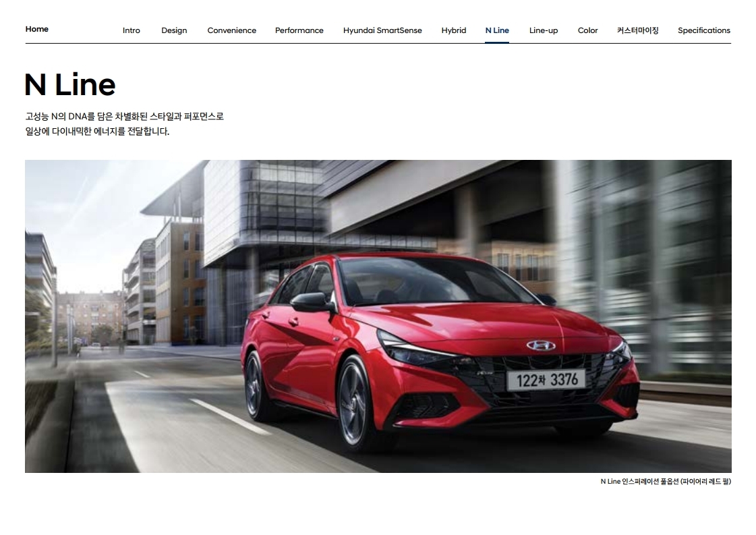Open the Color tab
This screenshot has width=756, height=535.
(587, 30)
